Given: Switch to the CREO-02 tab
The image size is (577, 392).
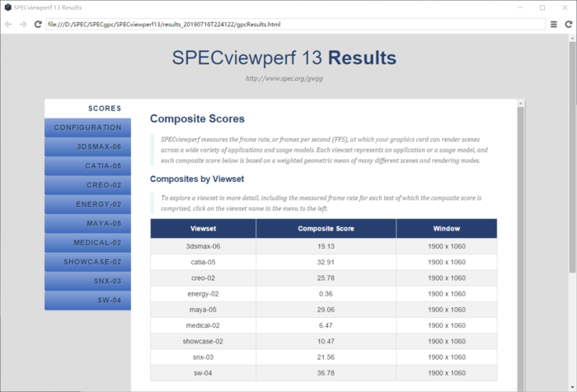Looking at the screenshot, I should (x=87, y=185).
